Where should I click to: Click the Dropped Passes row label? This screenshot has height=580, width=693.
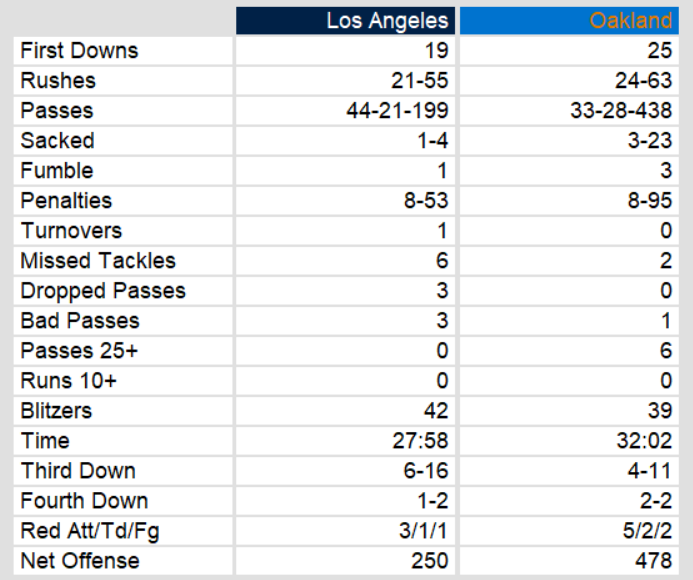[x=103, y=291]
